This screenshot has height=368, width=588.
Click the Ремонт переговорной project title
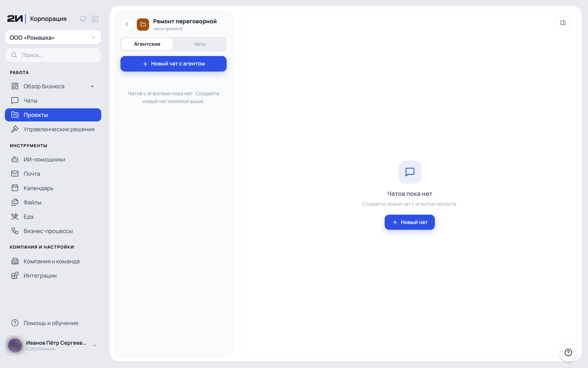(x=185, y=21)
